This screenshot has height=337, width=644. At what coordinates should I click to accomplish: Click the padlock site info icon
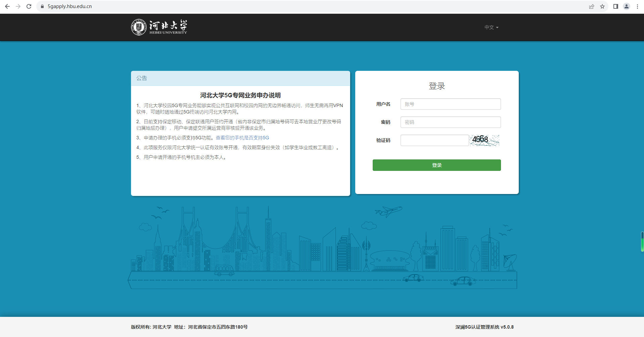pyautogui.click(x=42, y=6)
